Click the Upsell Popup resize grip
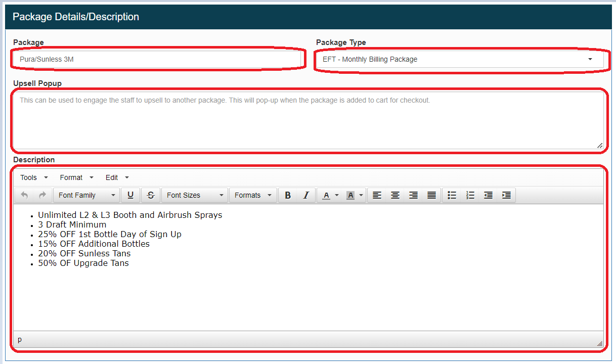 click(600, 146)
